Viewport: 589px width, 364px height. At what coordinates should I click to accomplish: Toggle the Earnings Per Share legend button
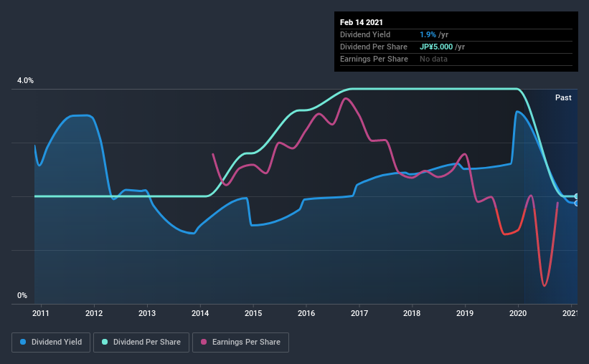pyautogui.click(x=241, y=343)
